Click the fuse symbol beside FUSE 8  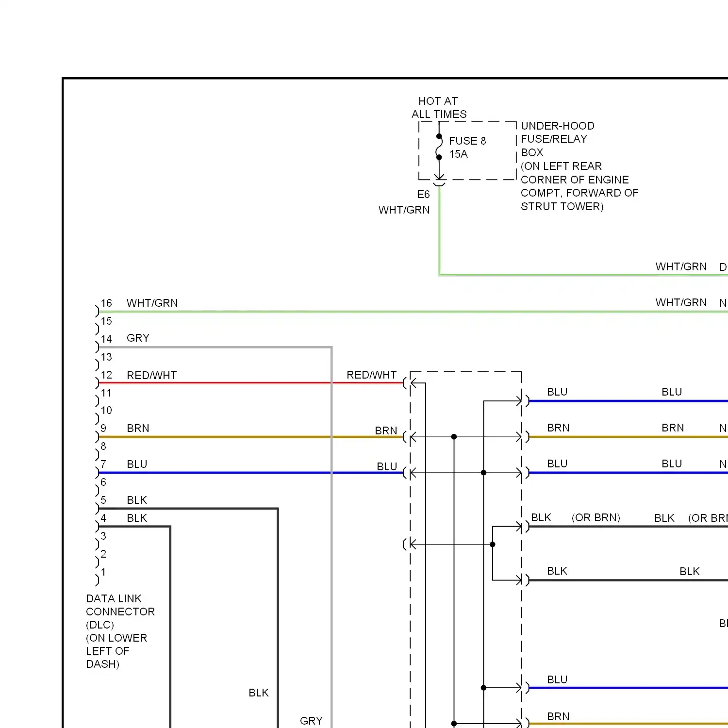pyautogui.click(x=439, y=147)
